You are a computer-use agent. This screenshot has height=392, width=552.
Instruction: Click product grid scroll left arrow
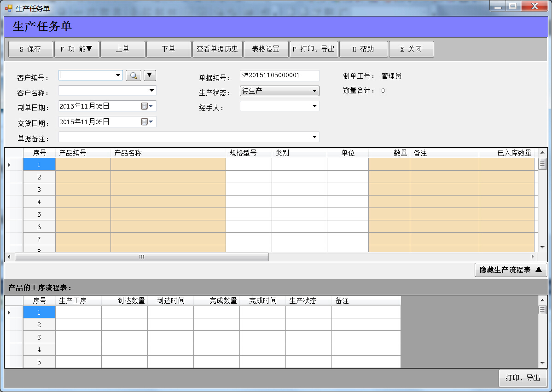click(x=9, y=257)
